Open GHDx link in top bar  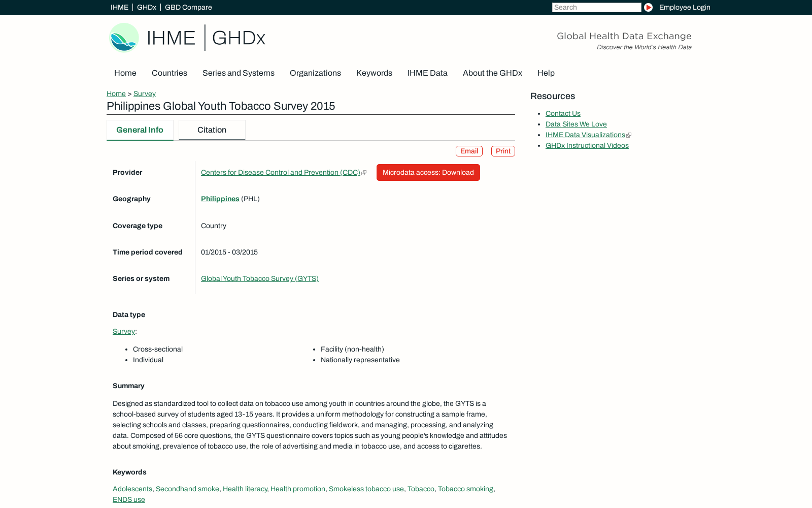(147, 7)
